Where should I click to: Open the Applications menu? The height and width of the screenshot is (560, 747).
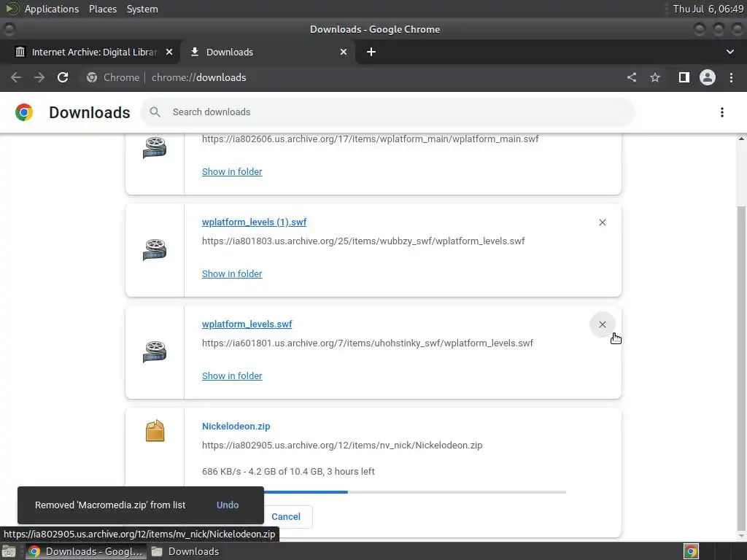[52, 9]
